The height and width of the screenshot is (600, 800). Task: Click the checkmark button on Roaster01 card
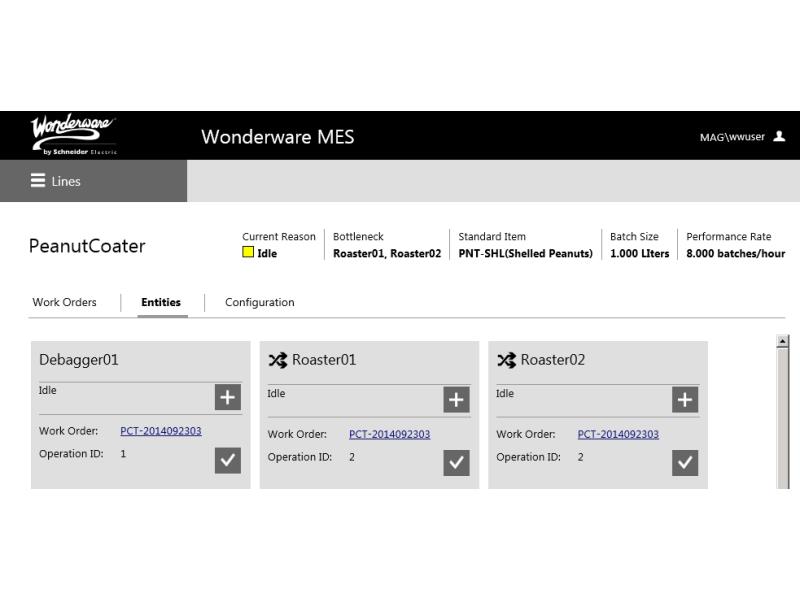pos(456,463)
